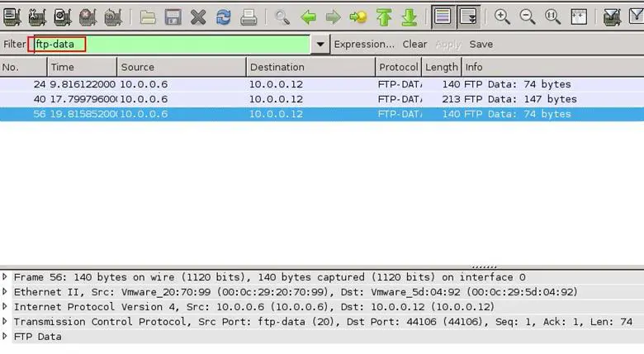Jump to first packet with up arrow
The height and width of the screenshot is (354, 644).
pyautogui.click(x=383, y=17)
